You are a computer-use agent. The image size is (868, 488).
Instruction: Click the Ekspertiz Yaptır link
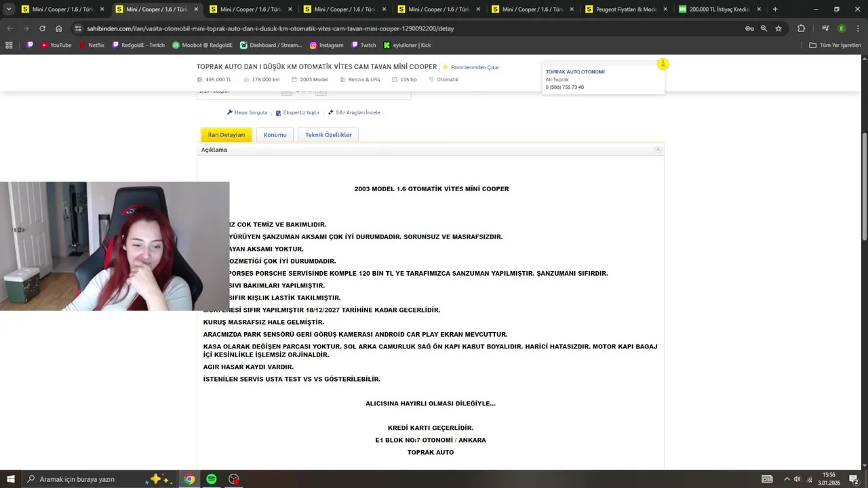[x=297, y=113]
